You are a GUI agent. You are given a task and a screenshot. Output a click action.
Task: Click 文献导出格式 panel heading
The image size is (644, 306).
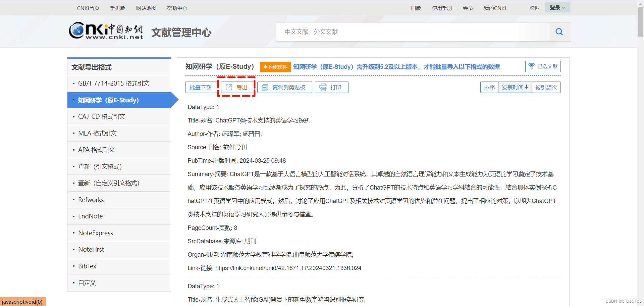92,67
